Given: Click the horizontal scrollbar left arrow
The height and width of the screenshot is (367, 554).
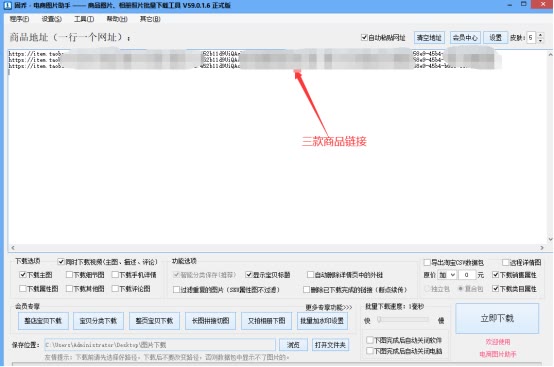Looking at the screenshot, I should pos(13,248).
